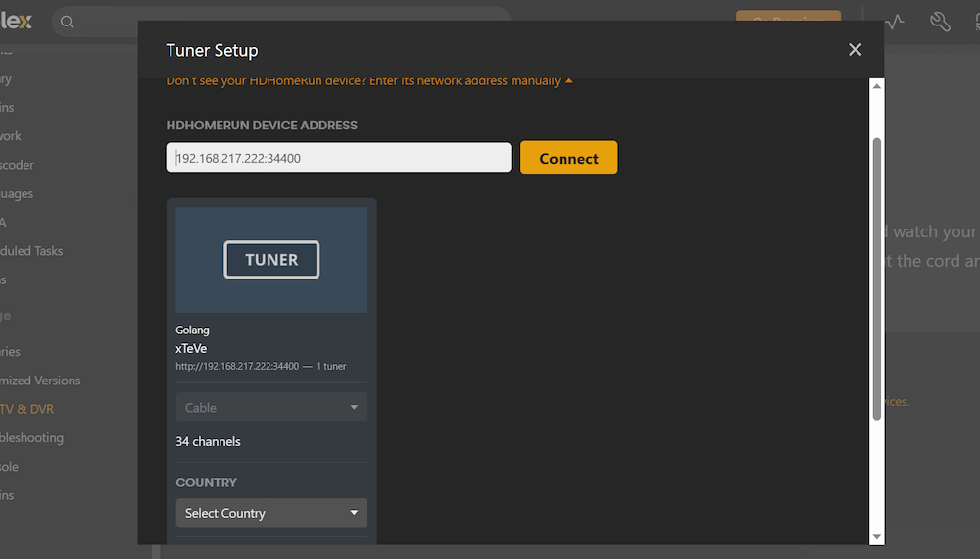Close the Tuner Setup dialog
The height and width of the screenshot is (559, 980).
click(855, 50)
